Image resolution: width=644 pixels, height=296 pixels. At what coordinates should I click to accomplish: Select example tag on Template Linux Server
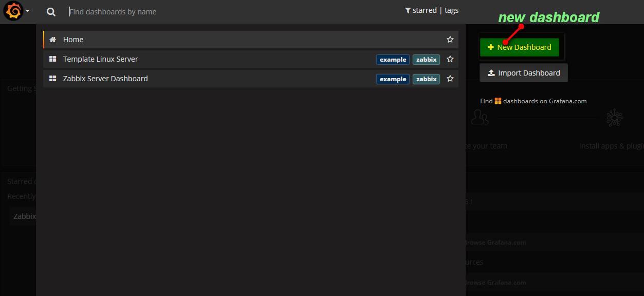[x=393, y=60]
